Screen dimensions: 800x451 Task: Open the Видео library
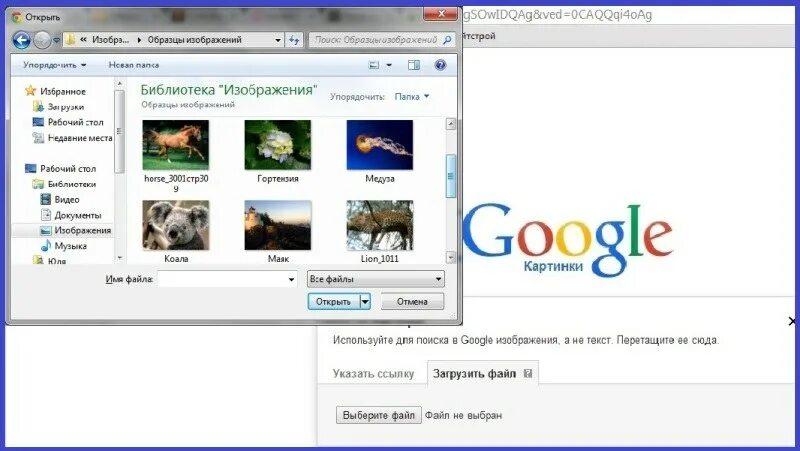point(67,199)
